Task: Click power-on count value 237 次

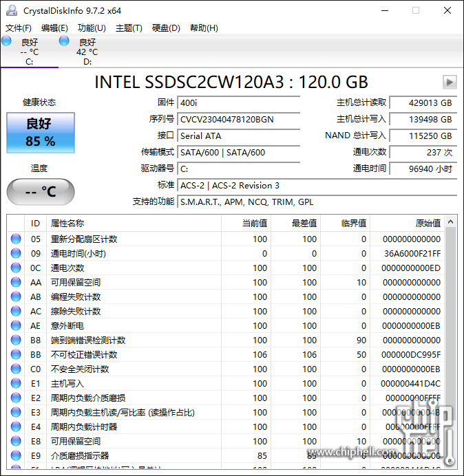Action: point(423,153)
